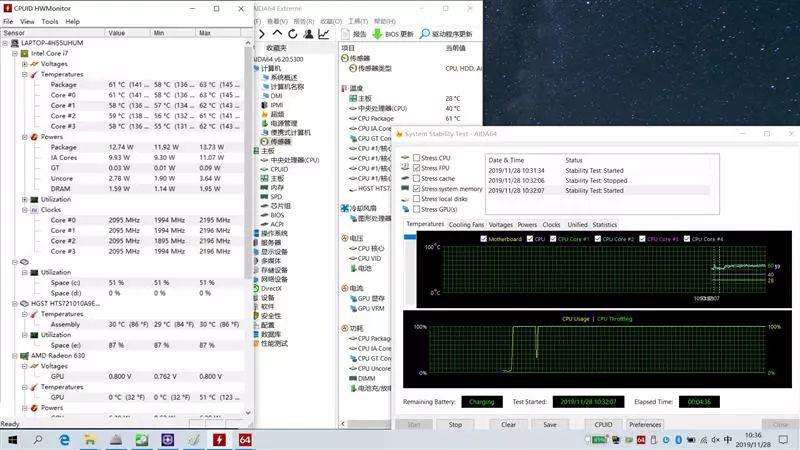Switch to the Cooling Fans tab

pyautogui.click(x=466, y=224)
